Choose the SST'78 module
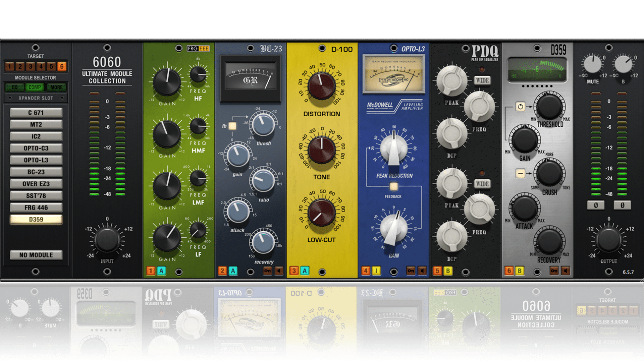The height and width of the screenshot is (362, 644). pyautogui.click(x=36, y=196)
